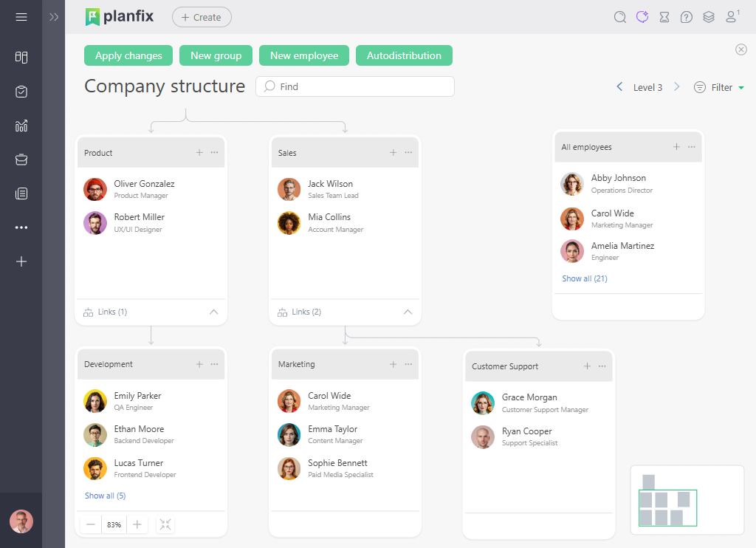This screenshot has width=756, height=548.
Task: Open user profile avatar in sidebar
Action: pyautogui.click(x=21, y=521)
